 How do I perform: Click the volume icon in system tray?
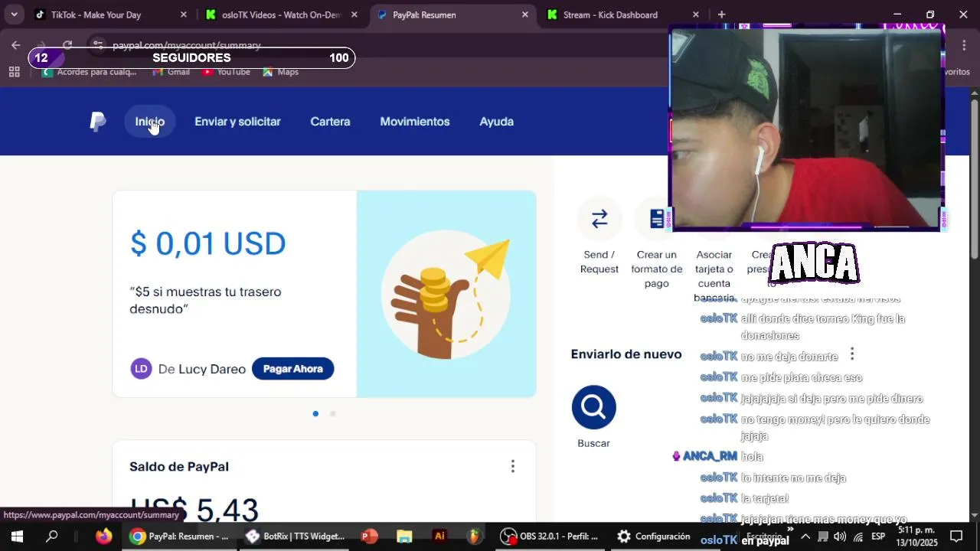pyautogui.click(x=840, y=536)
